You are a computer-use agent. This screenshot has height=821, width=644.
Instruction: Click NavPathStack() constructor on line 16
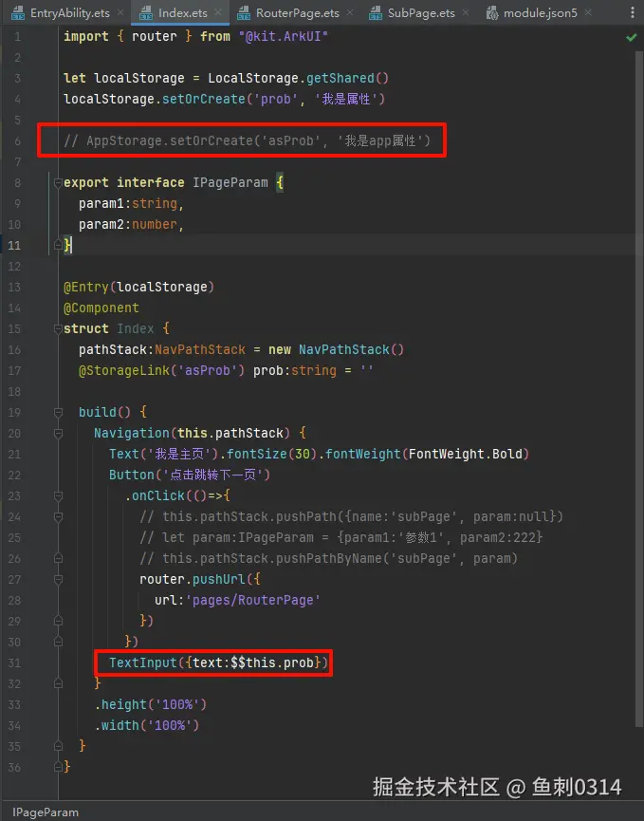(351, 350)
